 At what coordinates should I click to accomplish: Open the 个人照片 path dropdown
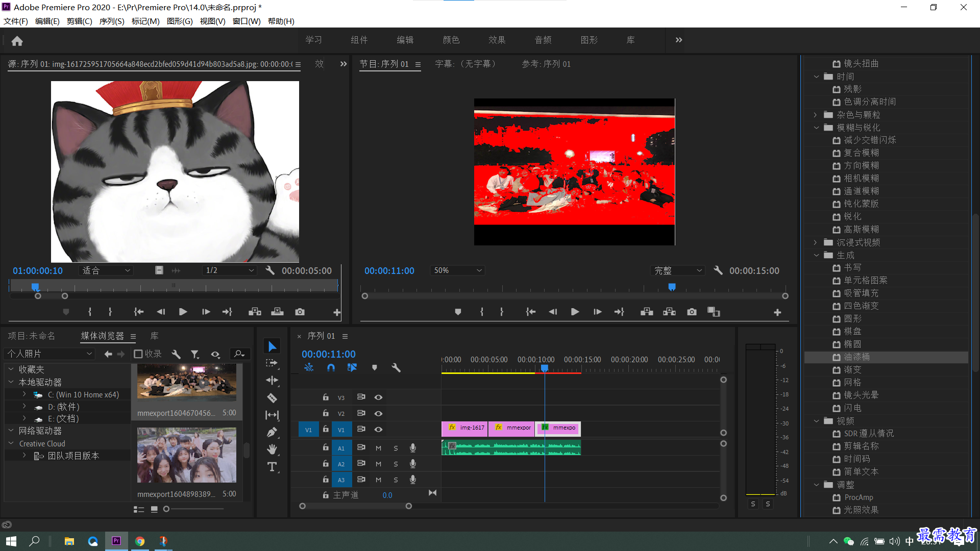(x=50, y=354)
